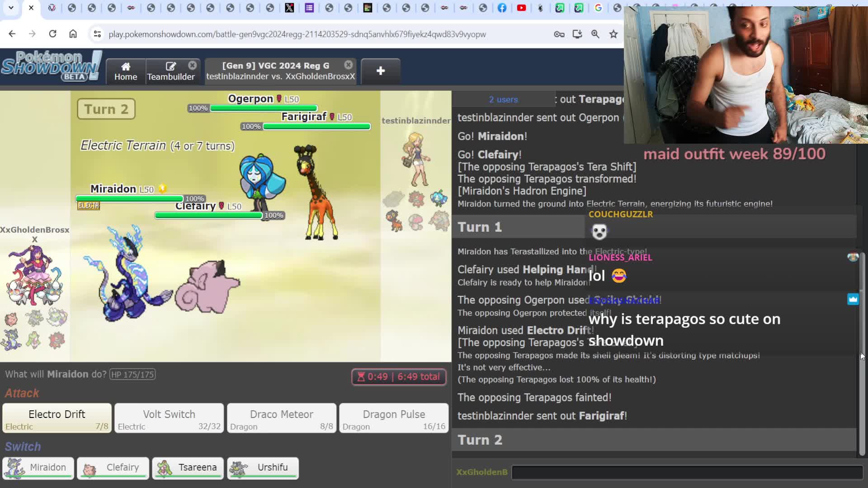Click Farigiraf's HP bar

point(316,127)
